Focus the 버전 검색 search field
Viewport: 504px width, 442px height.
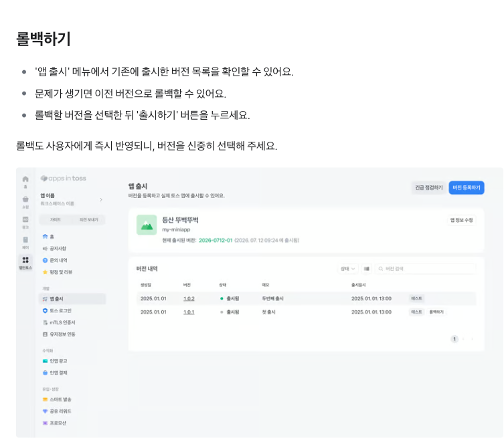[426, 269]
